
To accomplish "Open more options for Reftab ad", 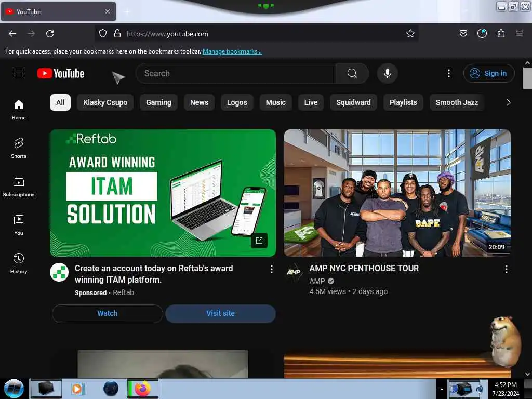I will (x=271, y=269).
